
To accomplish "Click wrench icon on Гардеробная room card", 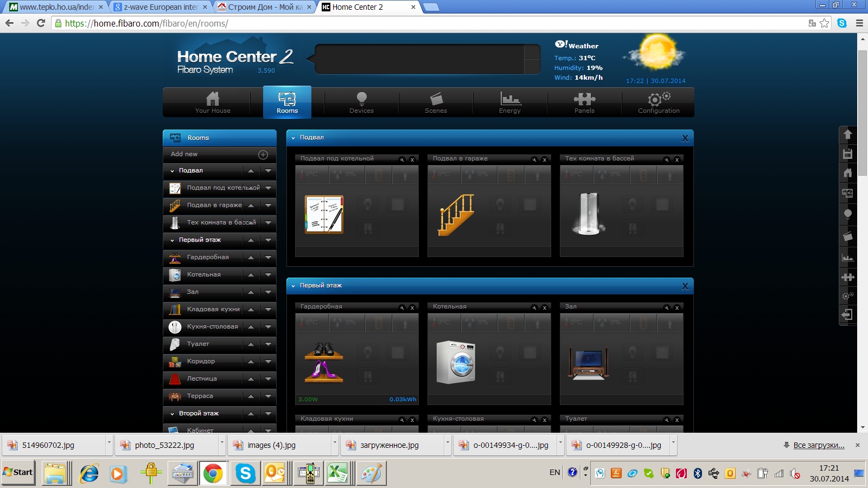I will (402, 307).
